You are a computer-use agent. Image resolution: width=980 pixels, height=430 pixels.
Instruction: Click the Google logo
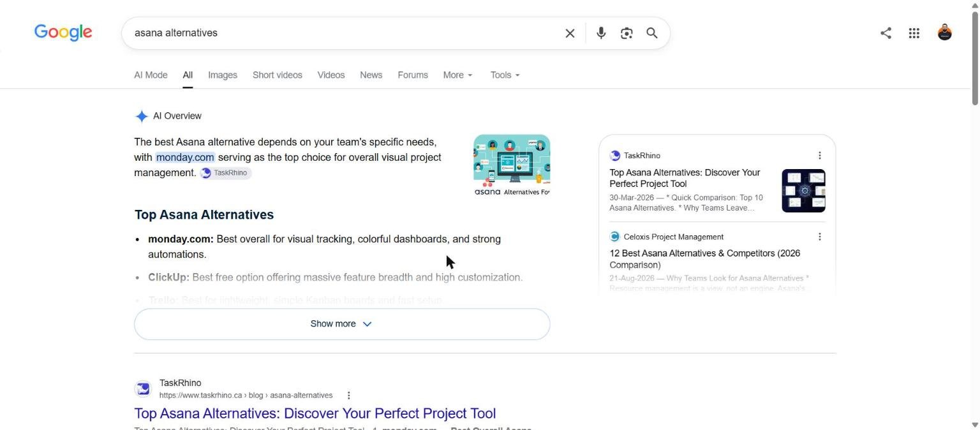(63, 33)
